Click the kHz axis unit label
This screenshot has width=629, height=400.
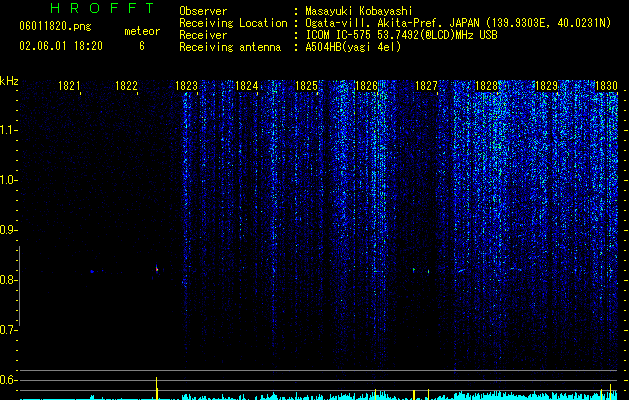(x=9, y=81)
